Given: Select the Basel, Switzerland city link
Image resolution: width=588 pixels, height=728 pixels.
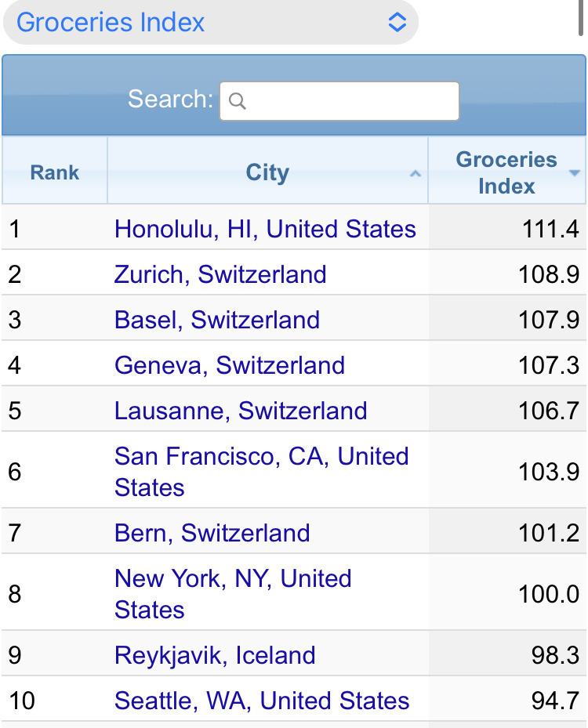Looking at the screenshot, I should tap(217, 320).
